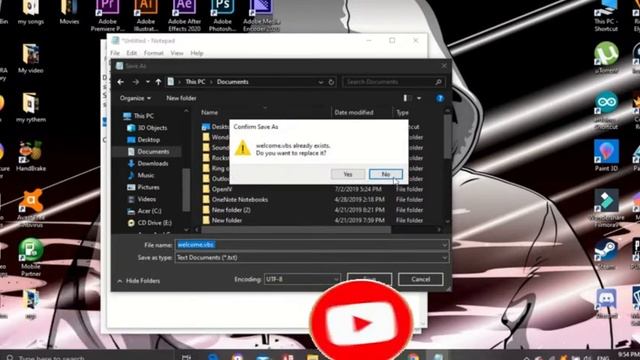640x360 pixels.
Task: Click This PC in address breadcrumb
Action: click(x=195, y=82)
